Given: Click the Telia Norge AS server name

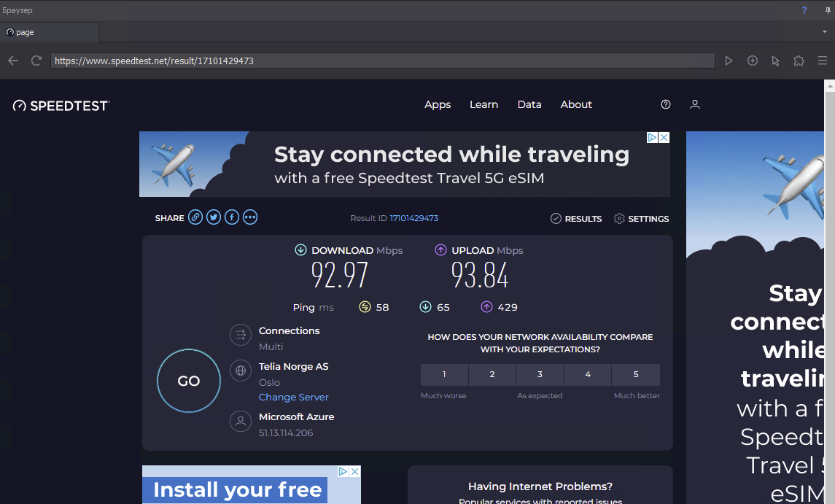Looking at the screenshot, I should (293, 367).
